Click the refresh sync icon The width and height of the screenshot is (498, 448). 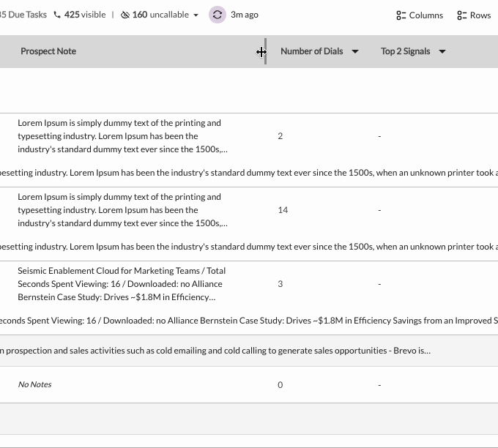coord(218,15)
